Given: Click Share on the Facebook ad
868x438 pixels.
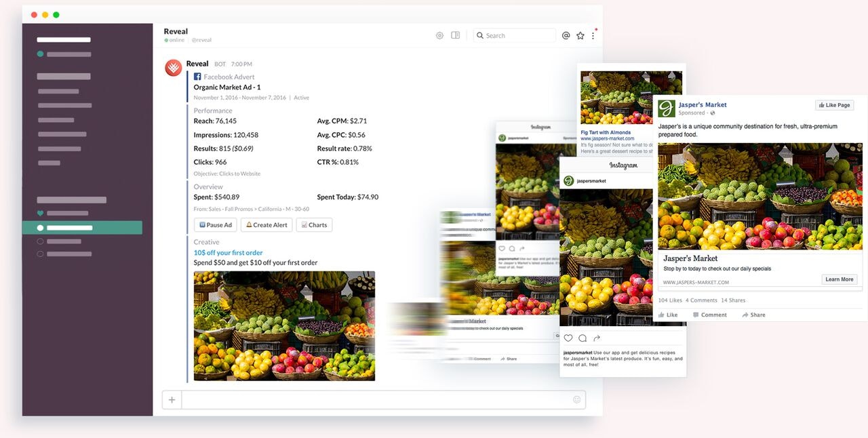Looking at the screenshot, I should tap(753, 315).
